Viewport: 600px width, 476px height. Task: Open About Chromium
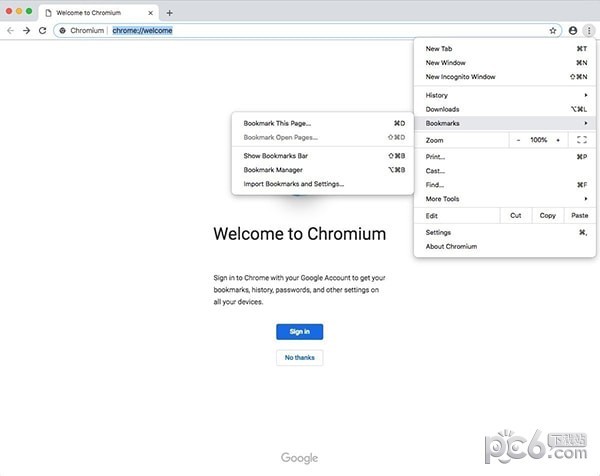[505, 246]
